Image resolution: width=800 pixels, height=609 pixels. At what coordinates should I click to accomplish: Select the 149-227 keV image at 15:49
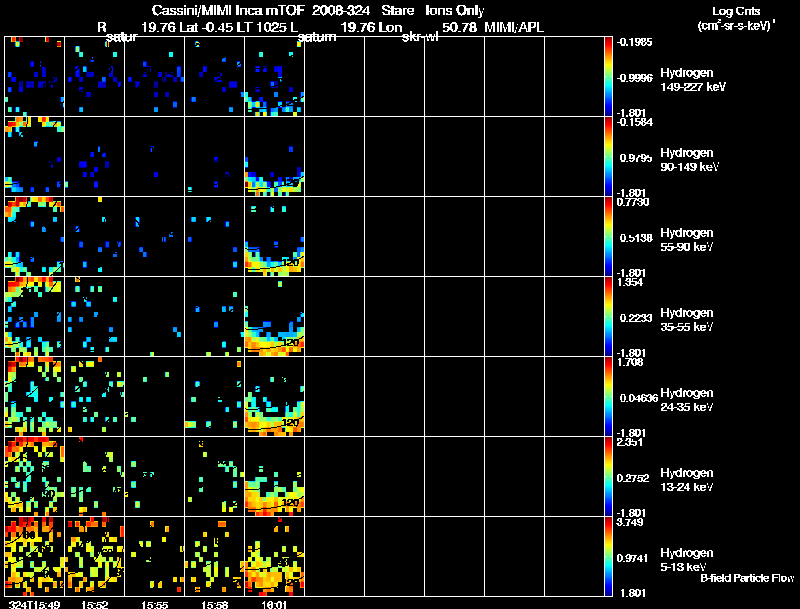(x=35, y=77)
